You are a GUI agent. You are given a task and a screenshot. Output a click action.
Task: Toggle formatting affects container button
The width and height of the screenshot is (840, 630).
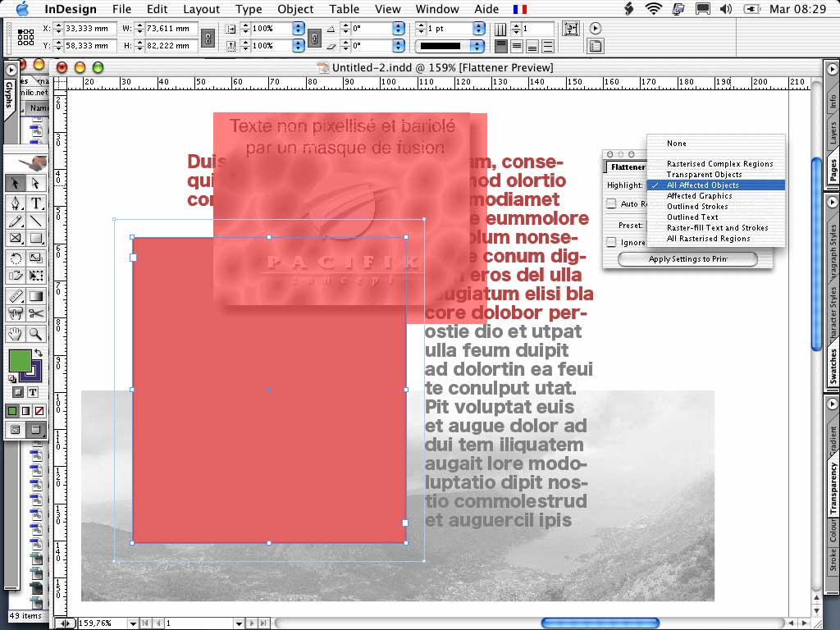(18, 392)
